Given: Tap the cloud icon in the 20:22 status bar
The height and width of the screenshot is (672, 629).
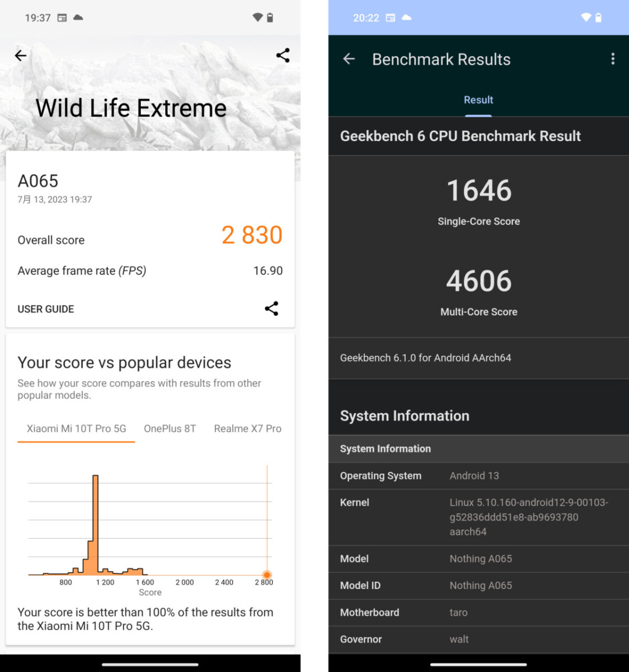Looking at the screenshot, I should tap(407, 17).
